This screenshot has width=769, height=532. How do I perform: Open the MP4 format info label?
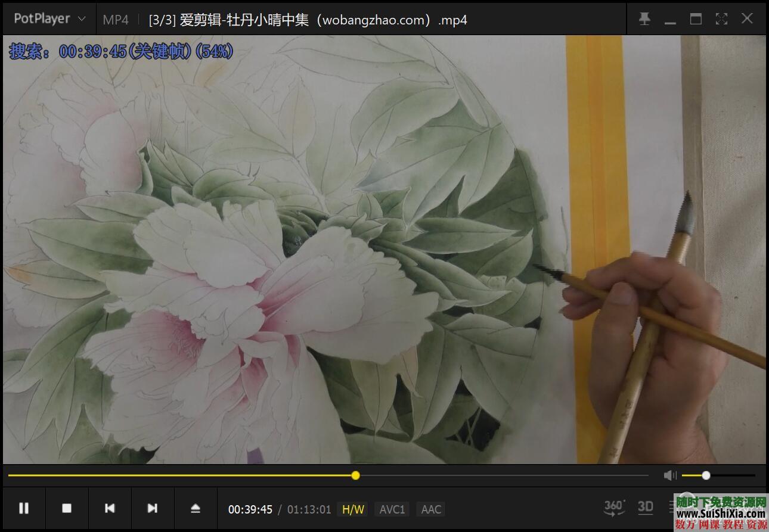tap(116, 20)
